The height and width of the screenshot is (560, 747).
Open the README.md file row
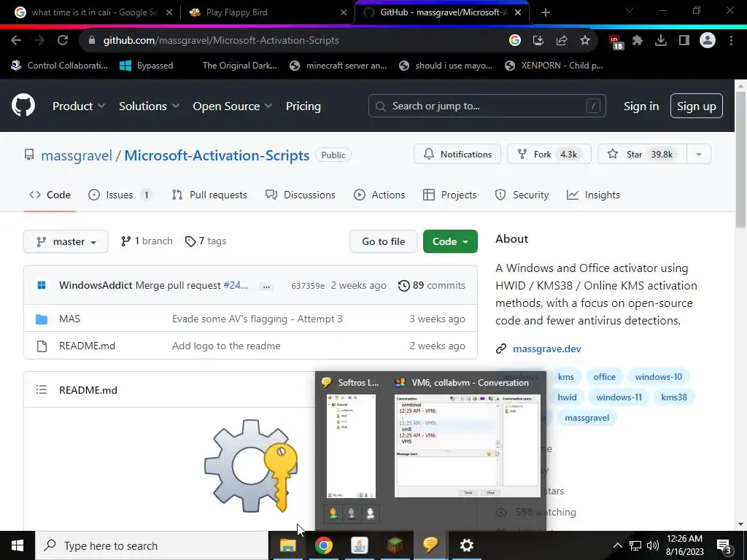(x=250, y=346)
